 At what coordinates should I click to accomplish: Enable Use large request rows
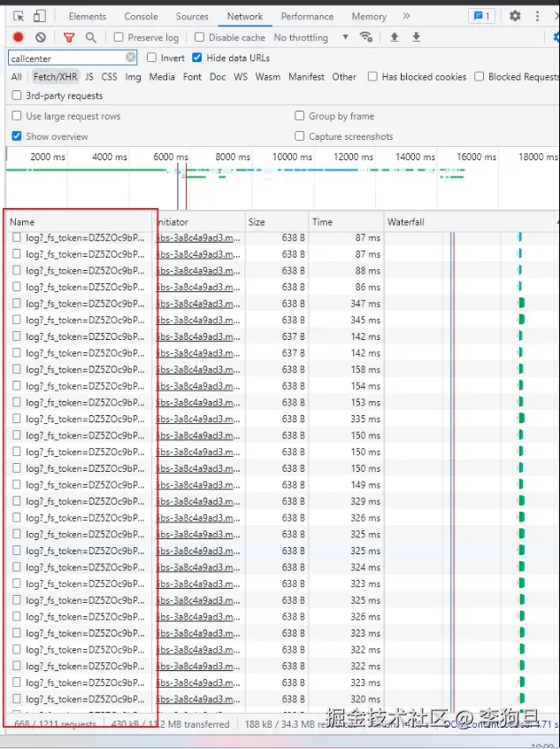pos(17,116)
